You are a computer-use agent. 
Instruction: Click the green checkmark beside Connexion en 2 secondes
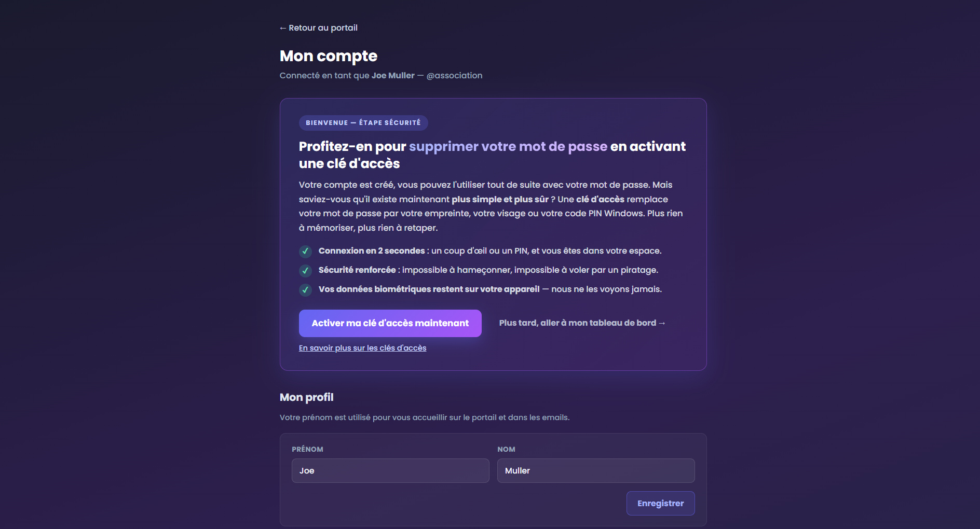(x=305, y=252)
